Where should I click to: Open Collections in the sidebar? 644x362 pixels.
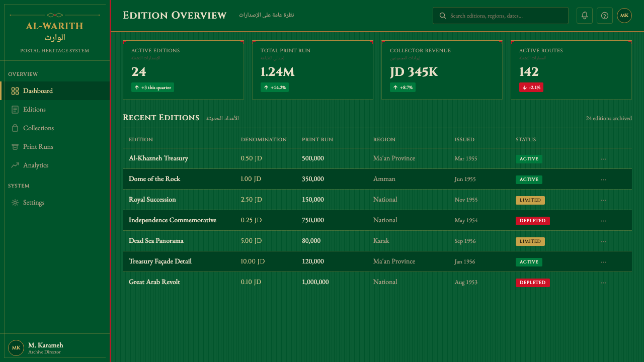(x=55, y=128)
